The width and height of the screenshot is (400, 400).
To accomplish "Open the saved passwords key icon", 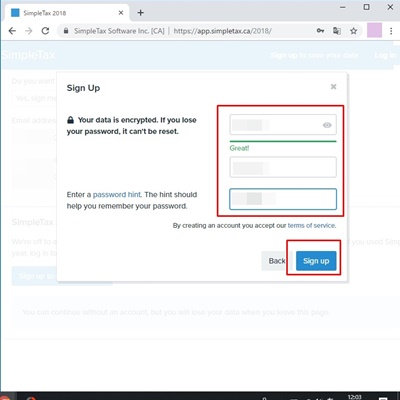I will [x=320, y=31].
